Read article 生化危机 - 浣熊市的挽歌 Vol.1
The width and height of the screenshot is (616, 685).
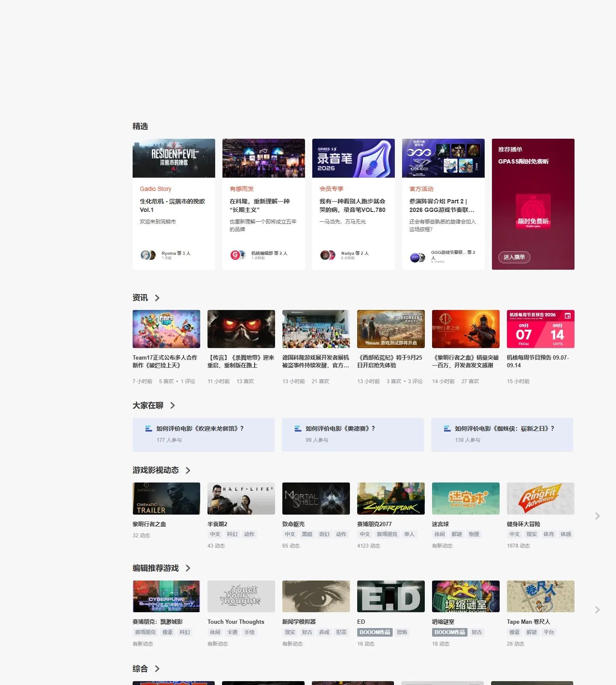(x=172, y=205)
